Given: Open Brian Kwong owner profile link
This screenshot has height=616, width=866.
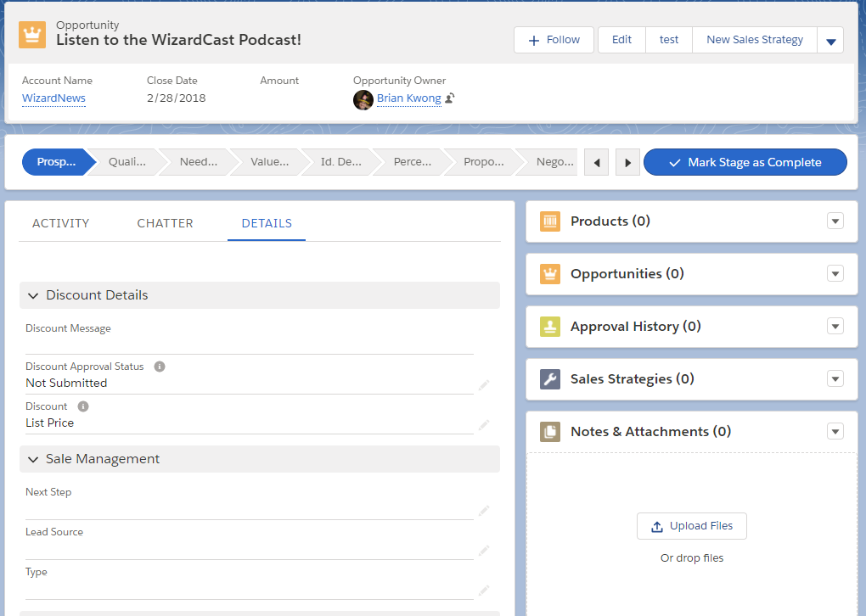Looking at the screenshot, I should pos(408,98).
